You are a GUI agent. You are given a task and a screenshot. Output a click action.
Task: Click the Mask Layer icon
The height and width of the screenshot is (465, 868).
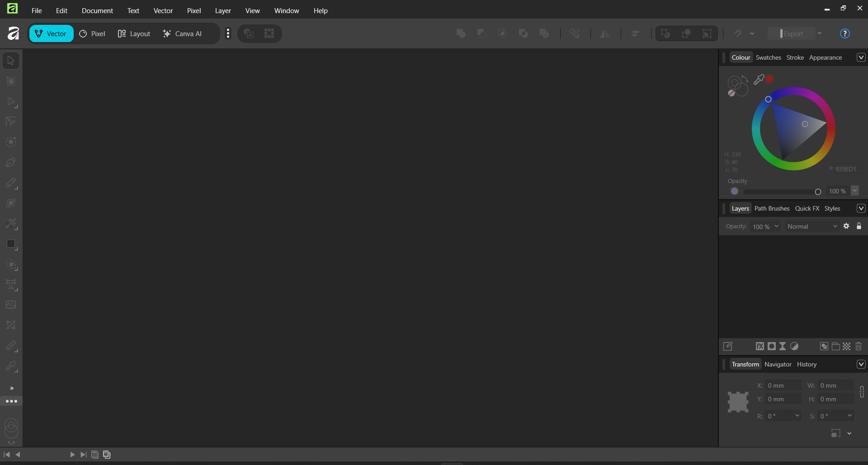point(772,346)
